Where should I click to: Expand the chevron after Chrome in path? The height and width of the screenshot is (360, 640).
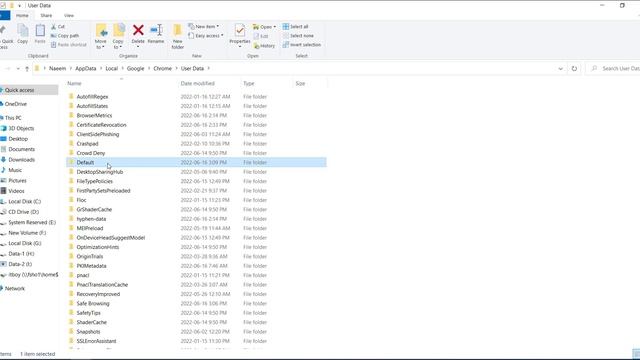click(x=176, y=69)
